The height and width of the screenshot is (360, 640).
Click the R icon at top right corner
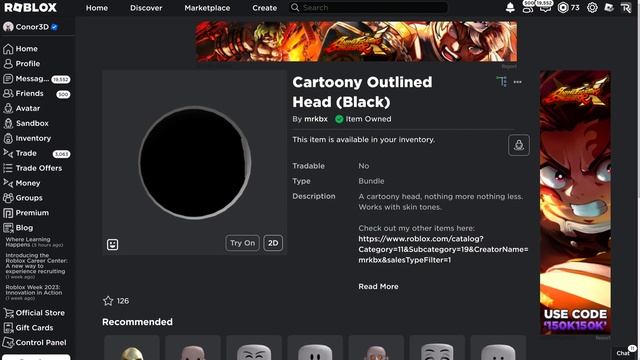tap(626, 8)
